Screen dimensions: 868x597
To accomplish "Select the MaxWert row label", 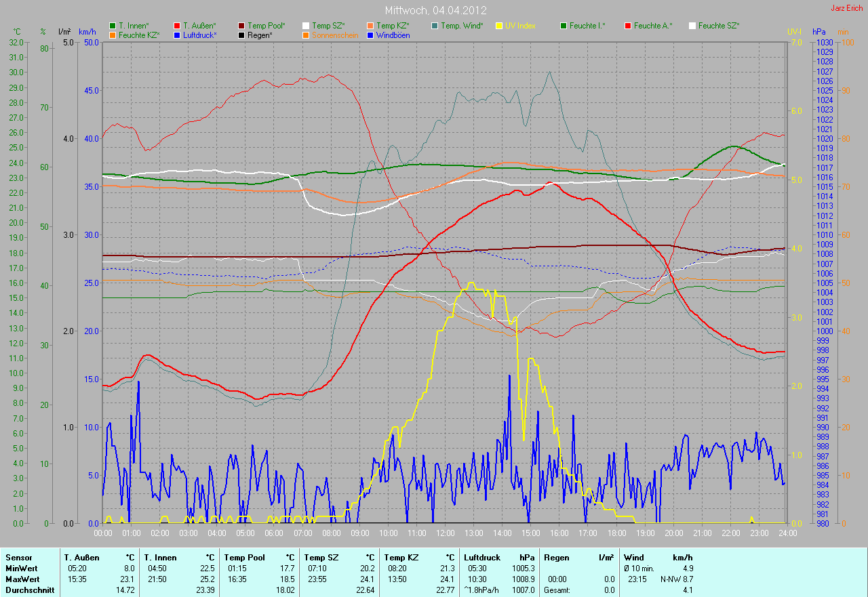I will click(x=22, y=579).
